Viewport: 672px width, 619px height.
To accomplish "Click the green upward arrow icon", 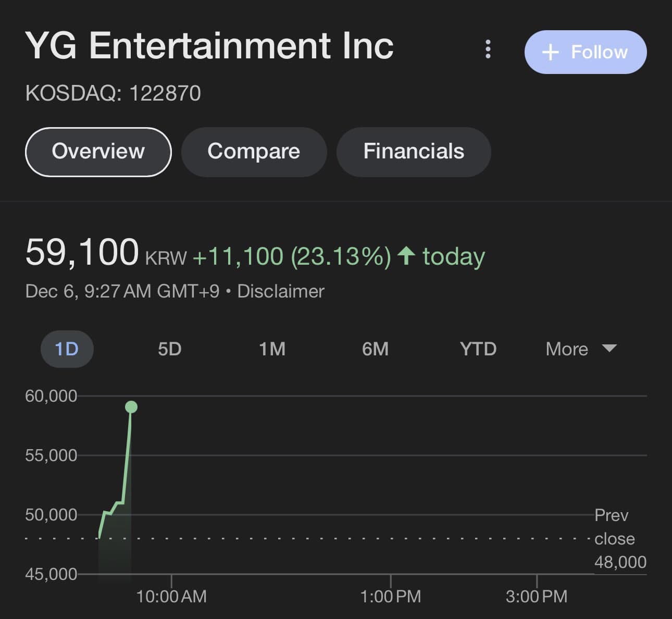I will point(406,256).
